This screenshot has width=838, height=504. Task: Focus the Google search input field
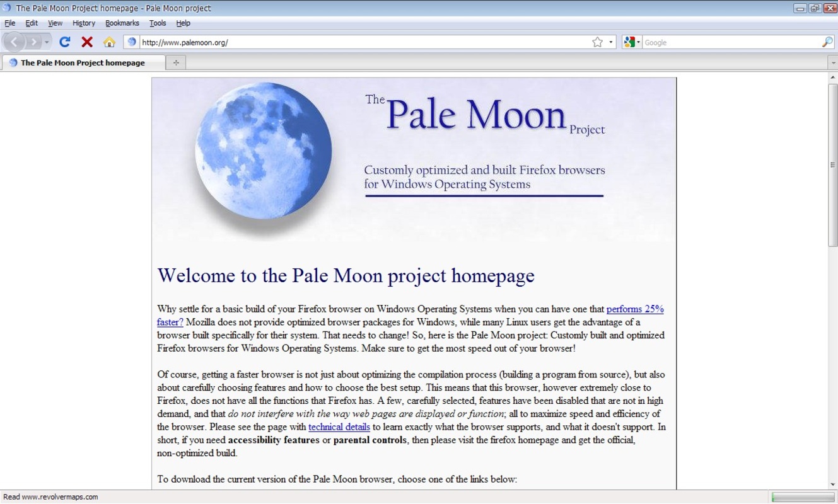click(731, 42)
